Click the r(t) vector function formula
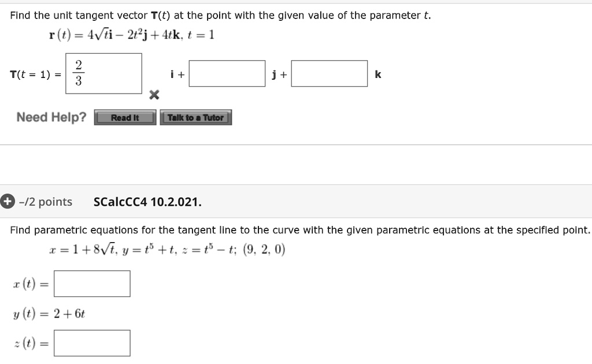The height and width of the screenshot is (364, 592). click(x=132, y=35)
